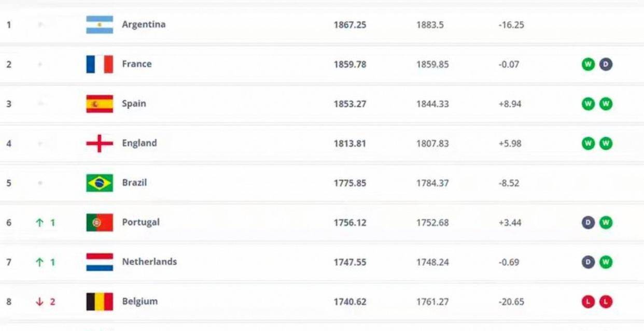Open the Argentina team link
644x331 pixels.
(144, 24)
